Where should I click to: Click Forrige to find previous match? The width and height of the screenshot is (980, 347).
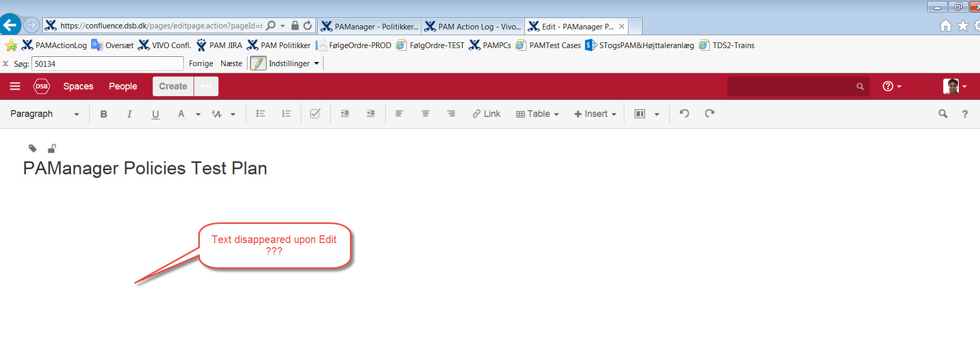pyautogui.click(x=201, y=64)
